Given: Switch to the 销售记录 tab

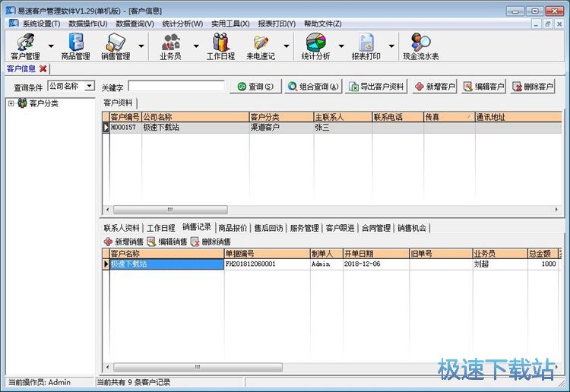Looking at the screenshot, I should tap(197, 227).
